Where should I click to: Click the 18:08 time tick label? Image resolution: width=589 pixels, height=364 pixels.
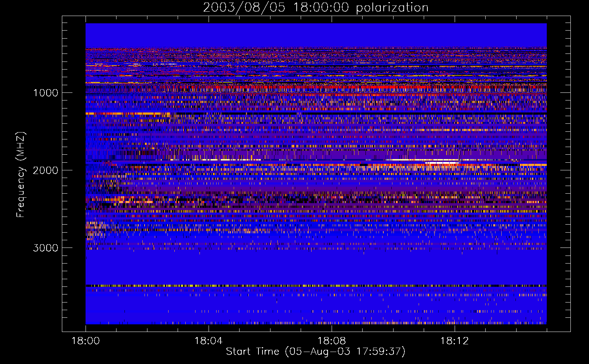(332, 341)
